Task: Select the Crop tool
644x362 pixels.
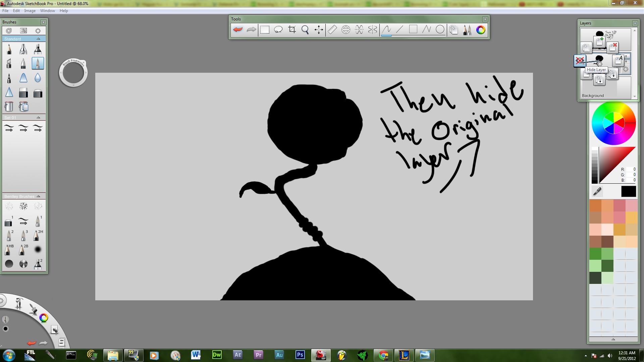Action: (x=292, y=30)
